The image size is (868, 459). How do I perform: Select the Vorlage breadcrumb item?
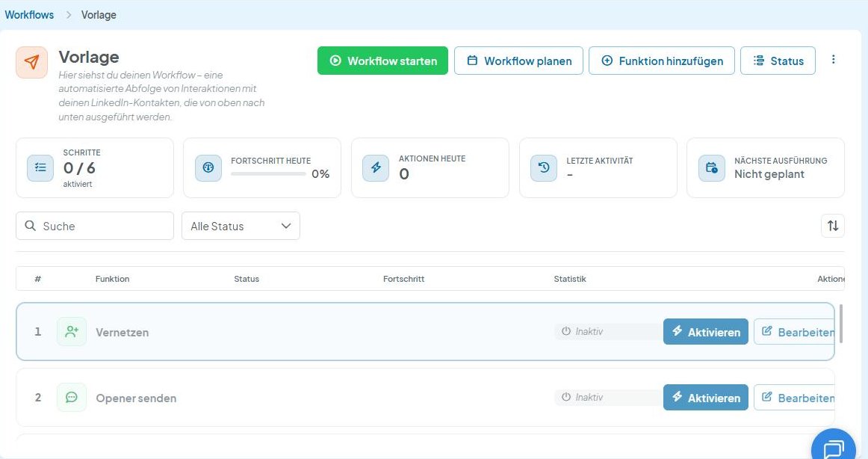pos(99,15)
